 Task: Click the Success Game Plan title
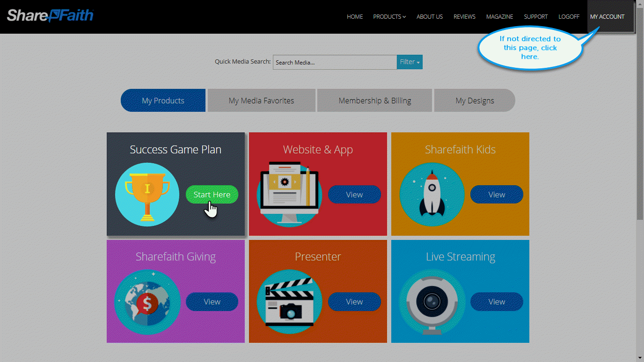pyautogui.click(x=176, y=150)
